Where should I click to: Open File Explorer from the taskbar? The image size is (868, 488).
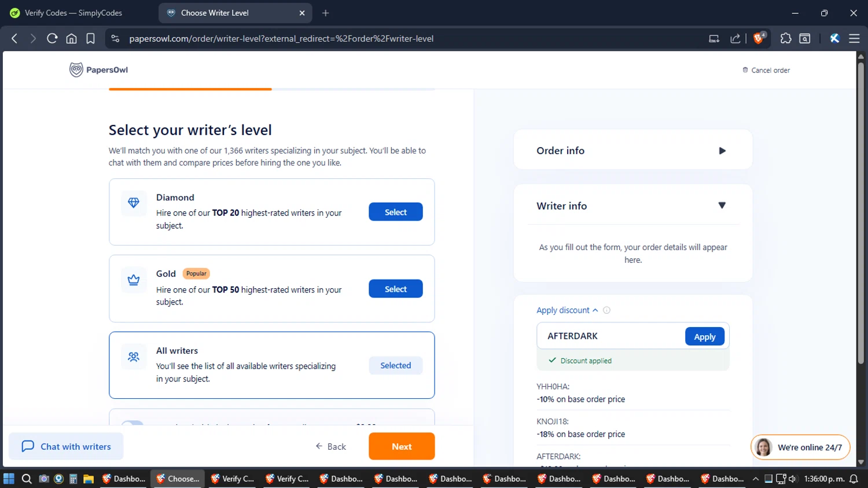pyautogui.click(x=89, y=479)
